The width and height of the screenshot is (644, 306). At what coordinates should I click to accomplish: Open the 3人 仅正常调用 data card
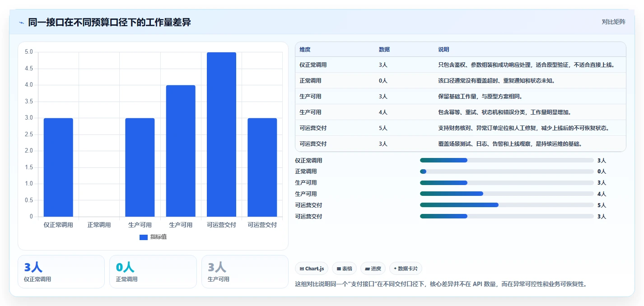point(61,272)
